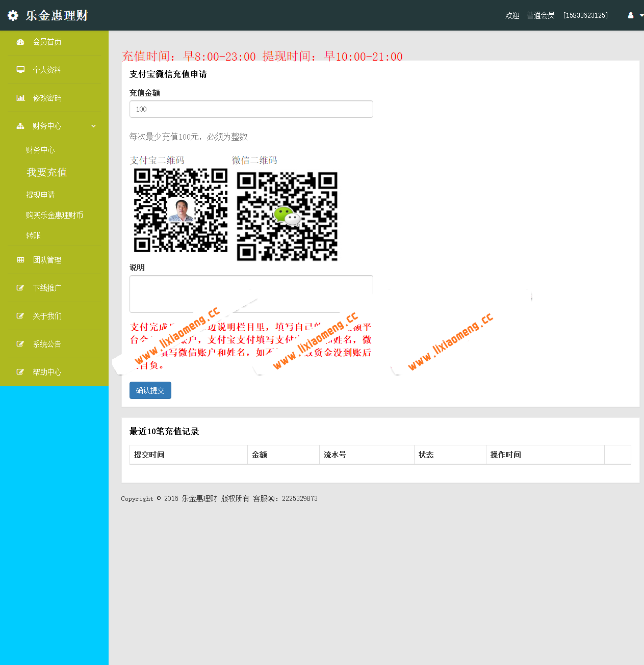Click the sitemap icon beside 财务中心
644x665 pixels.
(x=20, y=126)
